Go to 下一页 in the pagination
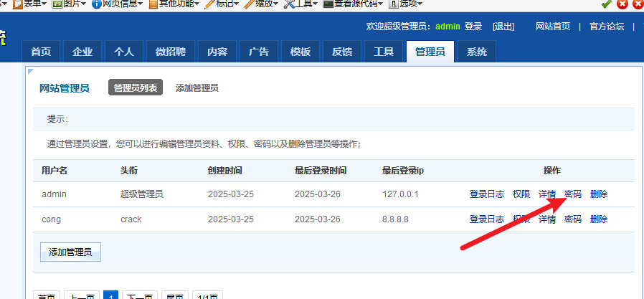The height and width of the screenshot is (299, 644). [x=139, y=295]
